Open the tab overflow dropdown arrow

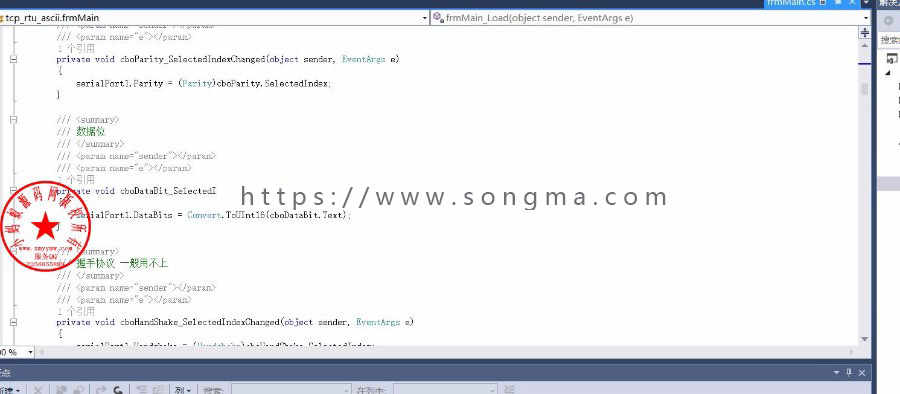click(866, 3)
